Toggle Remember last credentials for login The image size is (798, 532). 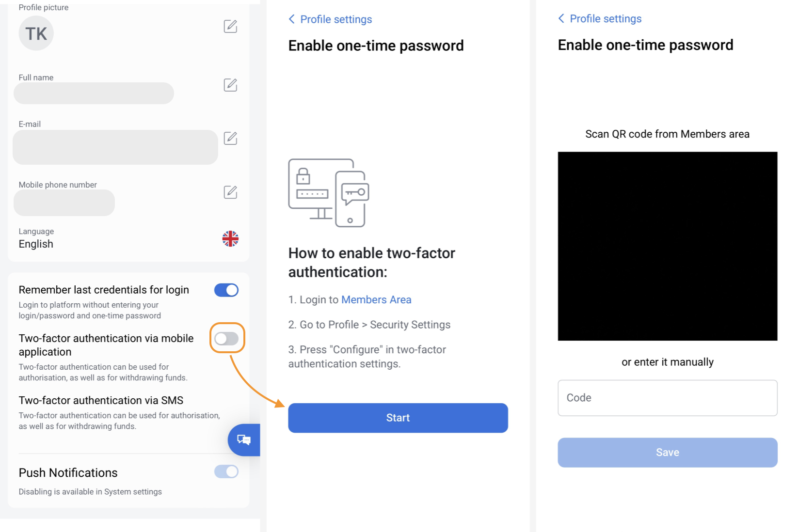[x=226, y=290]
